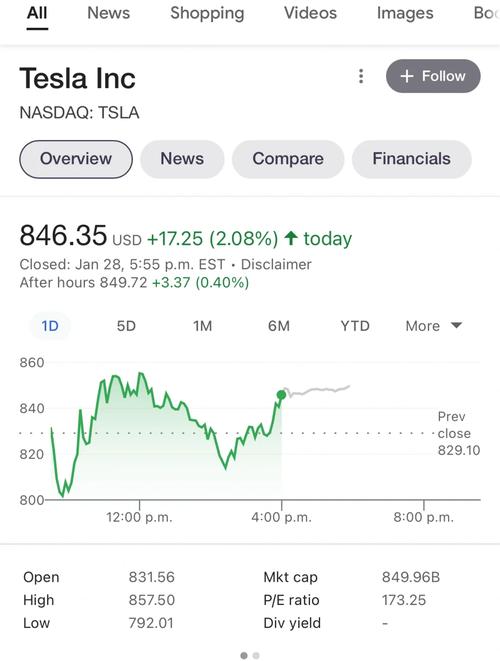
Task: Click the plus Follow button
Action: pos(433,76)
